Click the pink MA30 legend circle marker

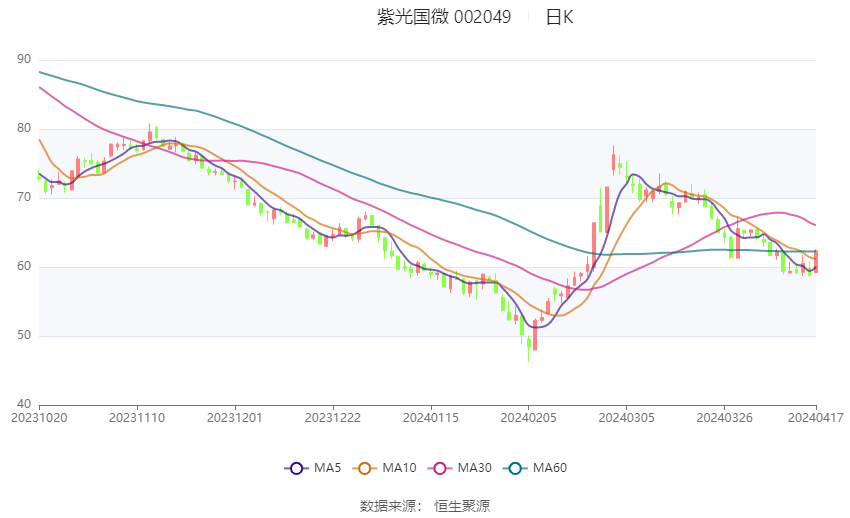[438, 467]
